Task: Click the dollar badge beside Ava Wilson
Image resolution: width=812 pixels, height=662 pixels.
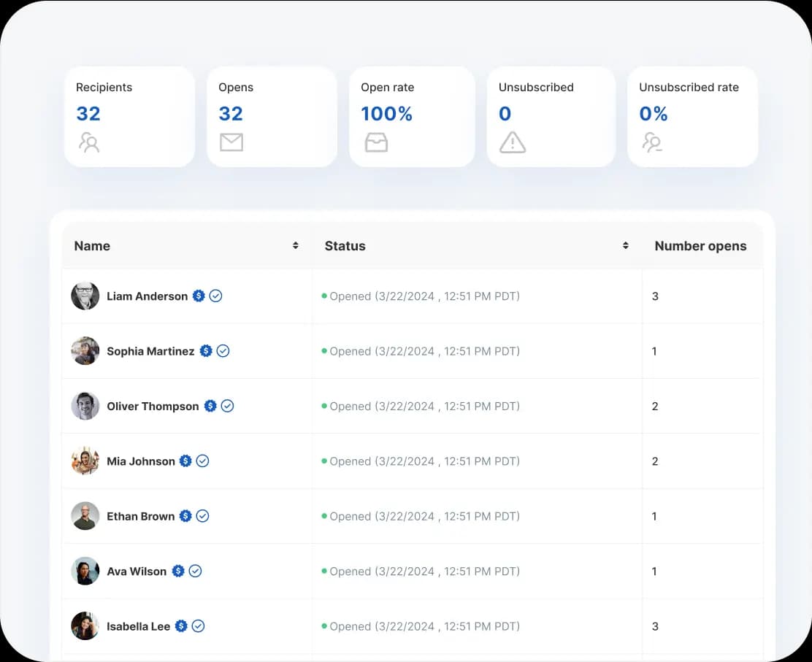Action: pyautogui.click(x=178, y=571)
